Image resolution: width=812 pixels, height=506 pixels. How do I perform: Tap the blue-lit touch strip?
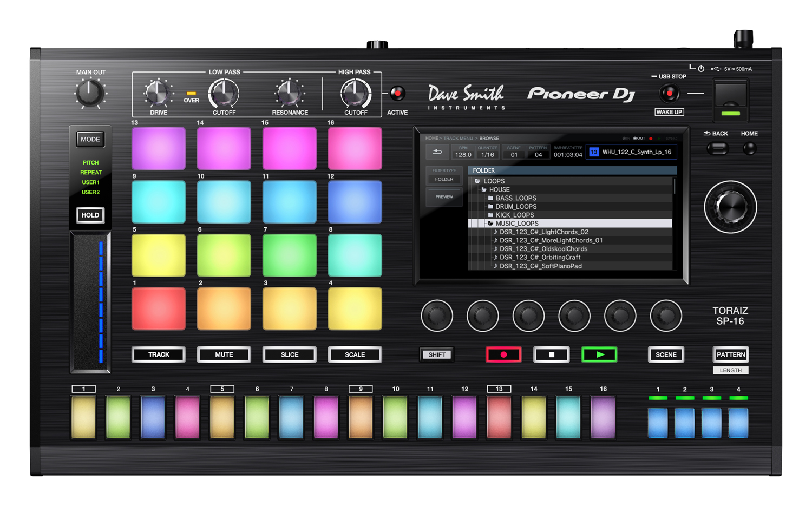91,302
